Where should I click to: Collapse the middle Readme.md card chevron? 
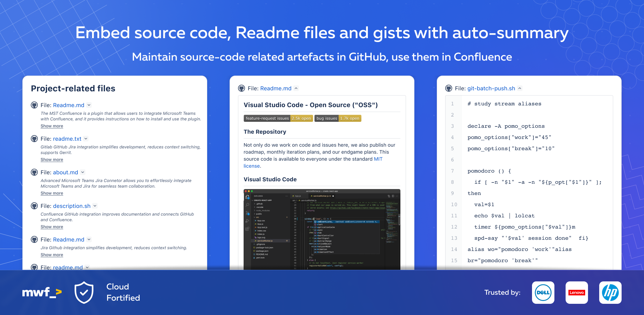(x=296, y=88)
